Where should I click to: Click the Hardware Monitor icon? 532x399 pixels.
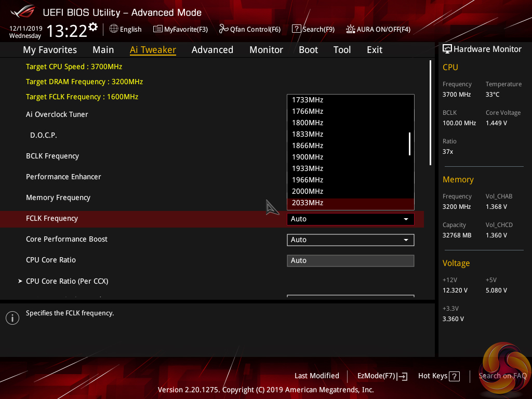447,49
